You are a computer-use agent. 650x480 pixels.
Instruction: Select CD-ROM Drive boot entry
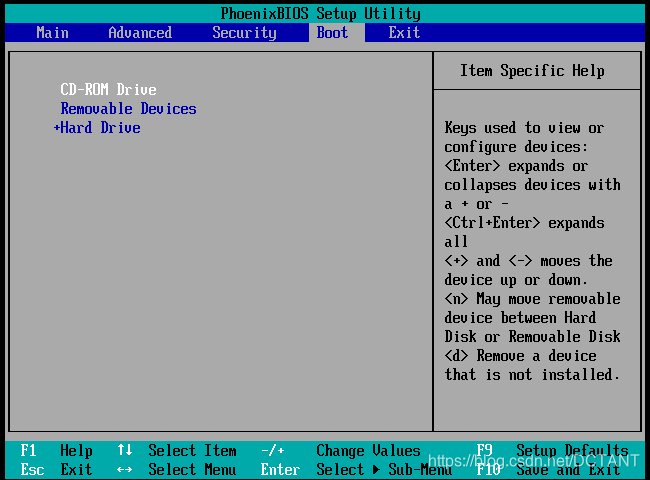click(x=108, y=90)
